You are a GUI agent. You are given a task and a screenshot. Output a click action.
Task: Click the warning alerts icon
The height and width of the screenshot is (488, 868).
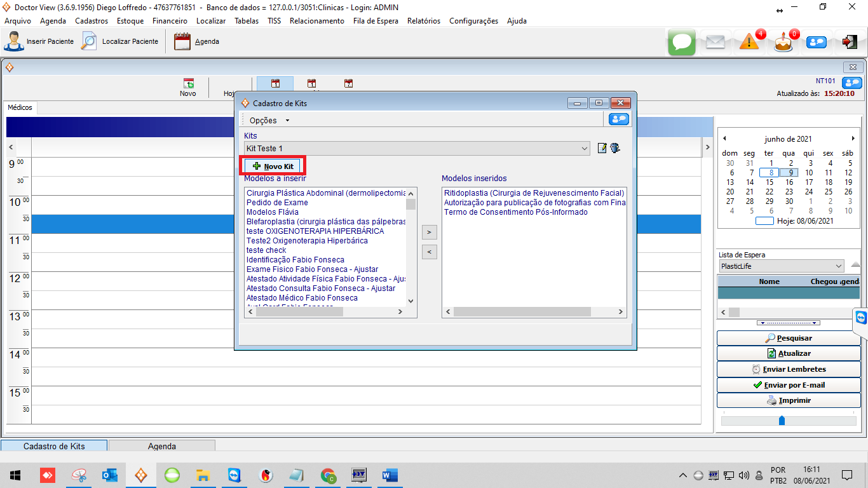tap(749, 42)
